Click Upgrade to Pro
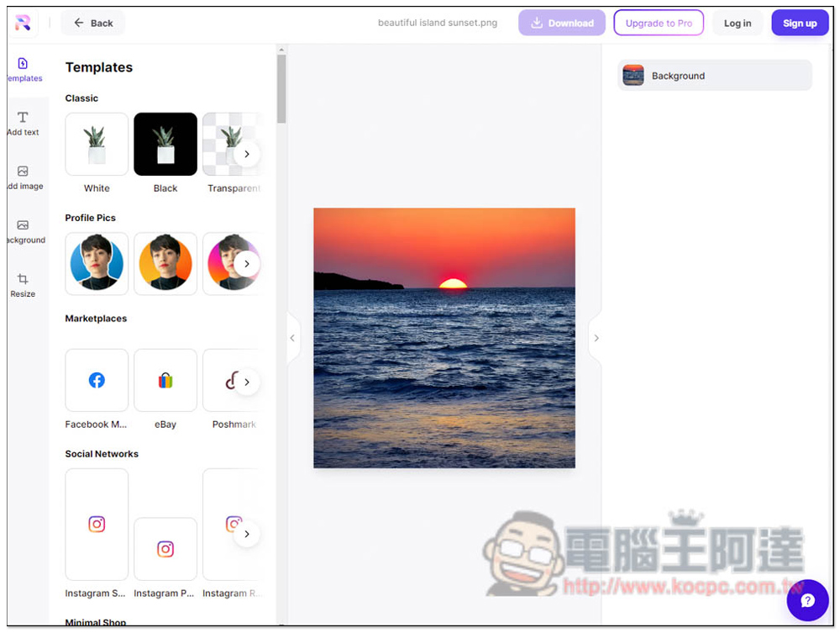The height and width of the screenshot is (633, 840). 659,23
